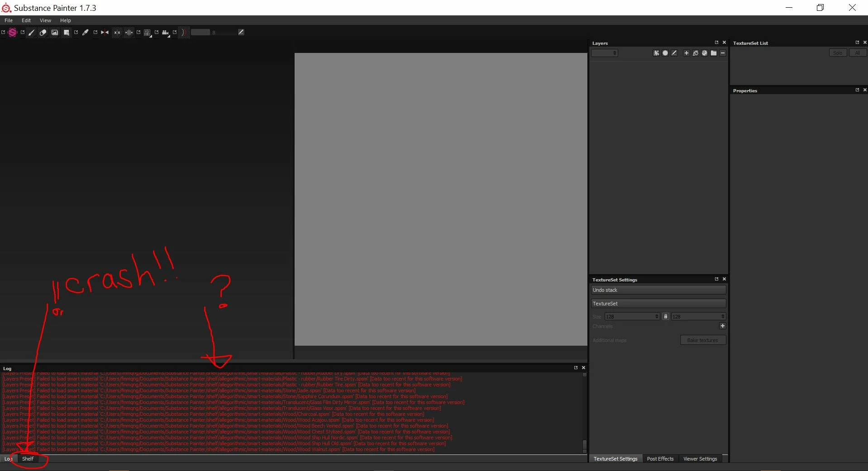Toggle the Symmetry mirror tool
Screen dimensions: 868x471
[105, 32]
